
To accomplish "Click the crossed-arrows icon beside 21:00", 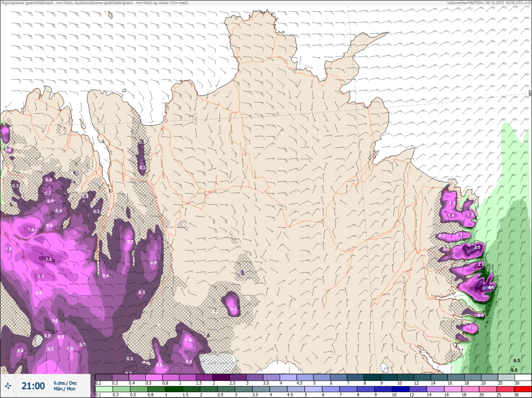I will [x=8, y=386].
